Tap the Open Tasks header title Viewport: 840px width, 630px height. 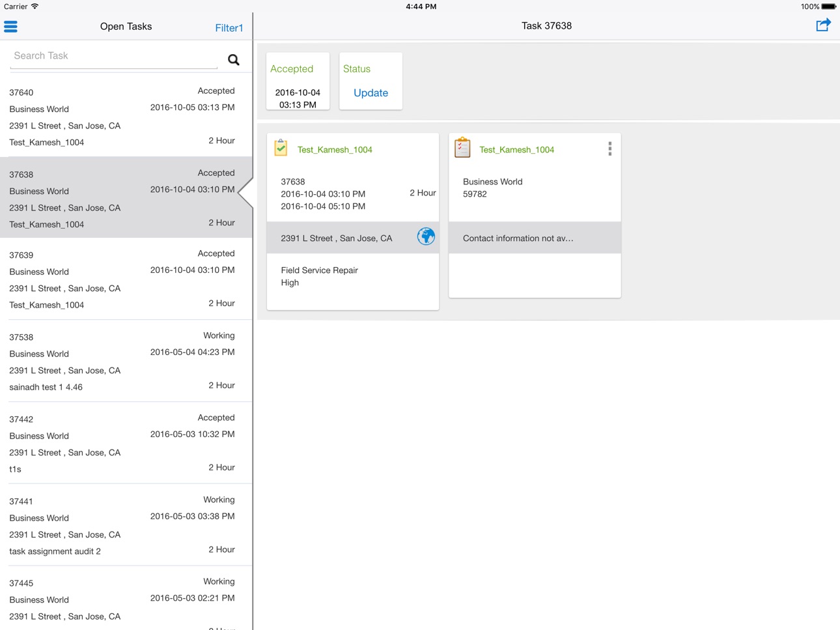[126, 27]
